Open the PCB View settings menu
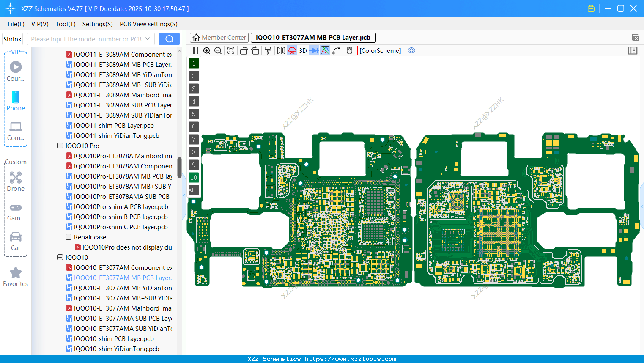644x363 pixels. coord(148,24)
